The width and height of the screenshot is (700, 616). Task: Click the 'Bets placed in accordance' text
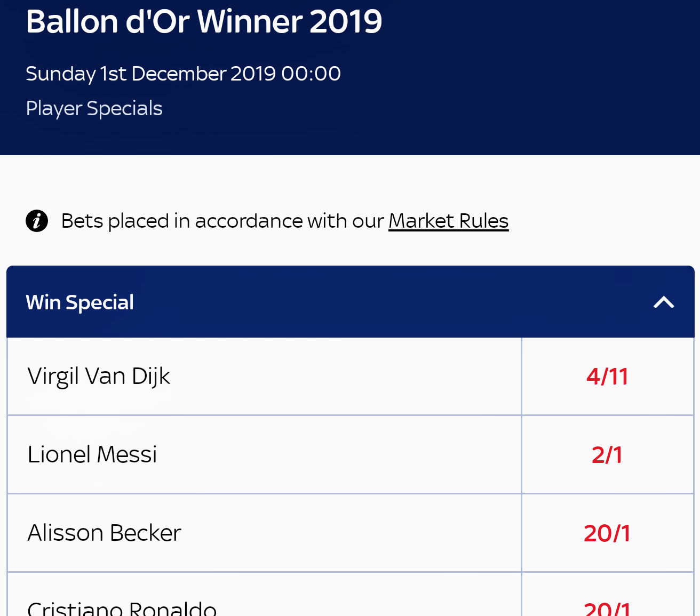222,221
